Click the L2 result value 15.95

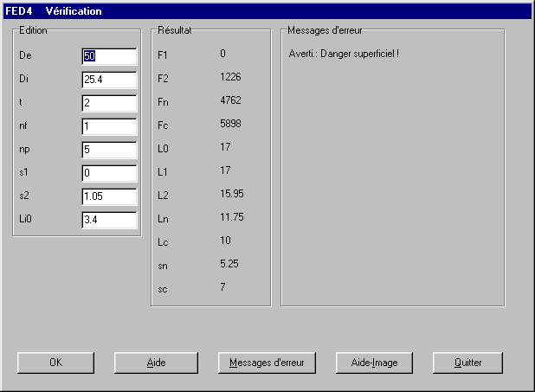(231, 194)
